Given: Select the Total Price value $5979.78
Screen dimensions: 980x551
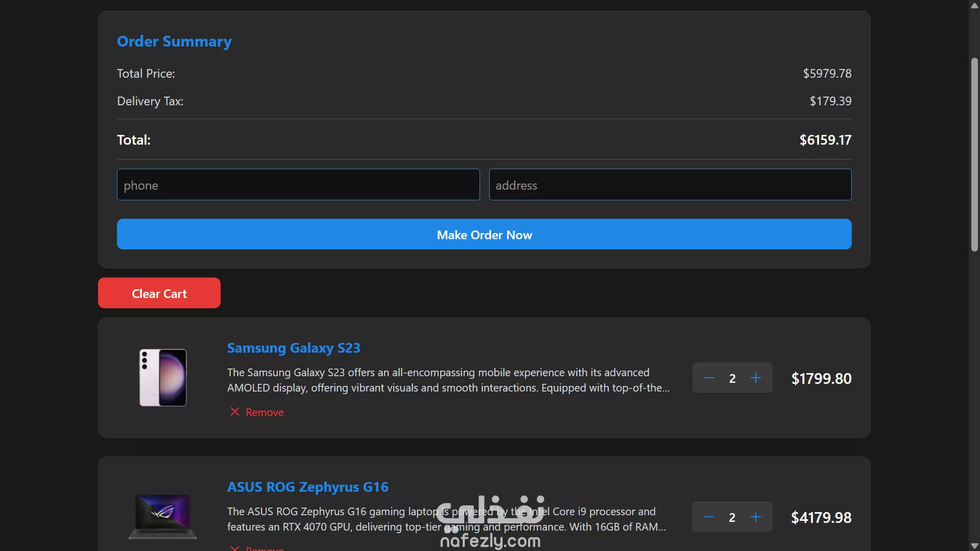Looking at the screenshot, I should 827,74.
